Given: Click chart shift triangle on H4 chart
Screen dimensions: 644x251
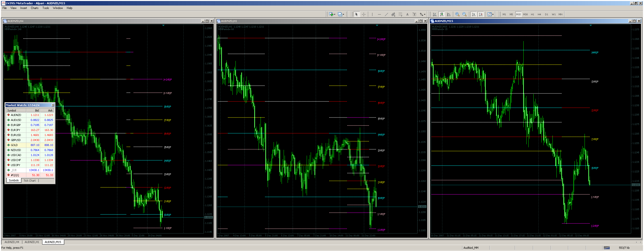Looking at the screenshot, I should [x=164, y=25].
